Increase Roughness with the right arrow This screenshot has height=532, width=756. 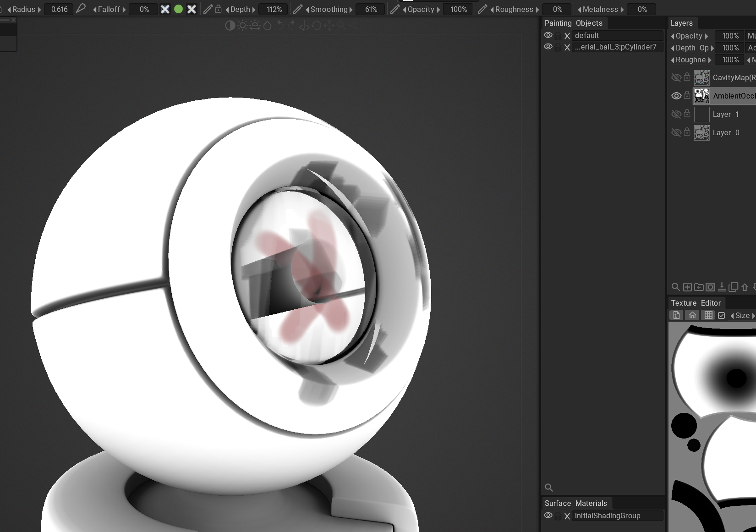coord(537,9)
